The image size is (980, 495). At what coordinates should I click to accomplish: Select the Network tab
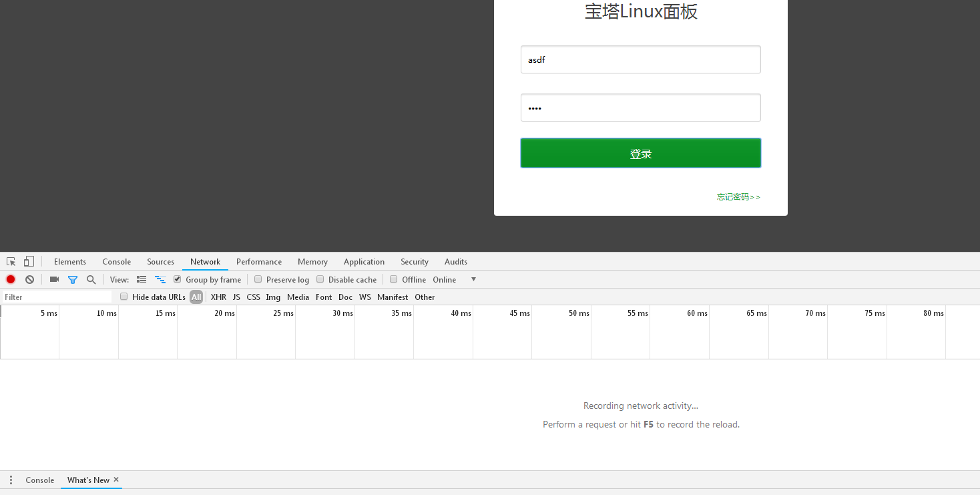click(x=205, y=262)
